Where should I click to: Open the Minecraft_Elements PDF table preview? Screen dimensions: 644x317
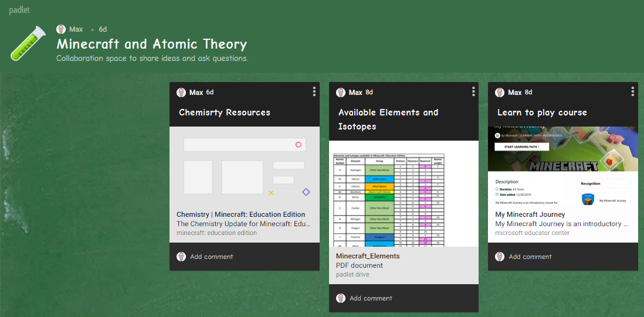(404, 193)
